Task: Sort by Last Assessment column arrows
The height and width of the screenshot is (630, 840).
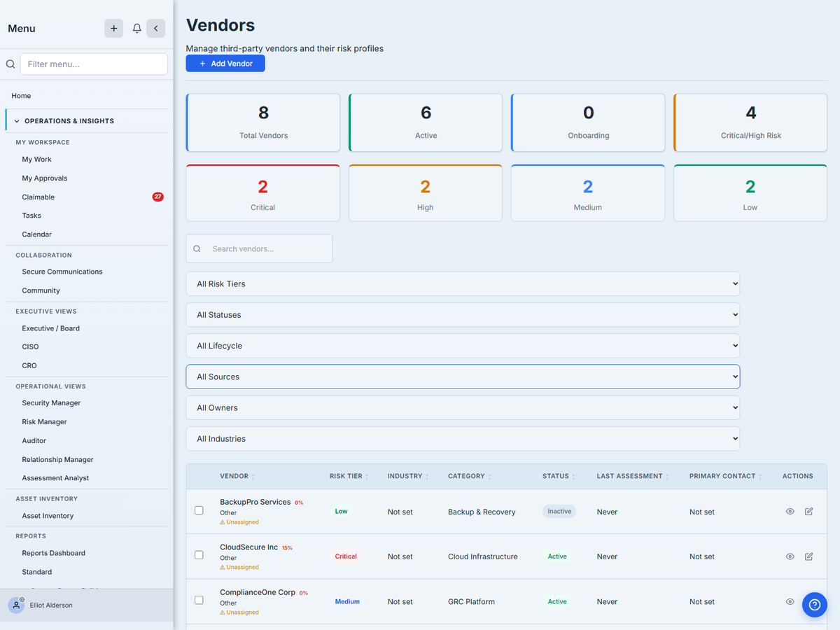Action: click(667, 477)
